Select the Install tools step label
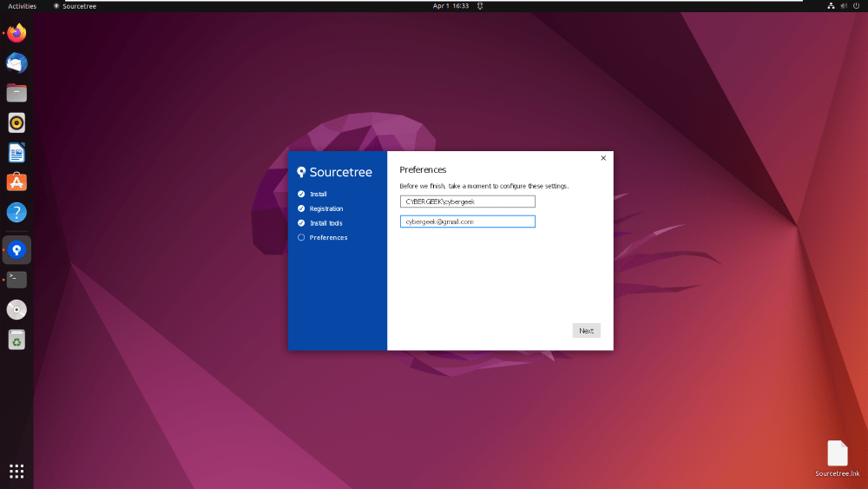The image size is (868, 489). point(326,223)
